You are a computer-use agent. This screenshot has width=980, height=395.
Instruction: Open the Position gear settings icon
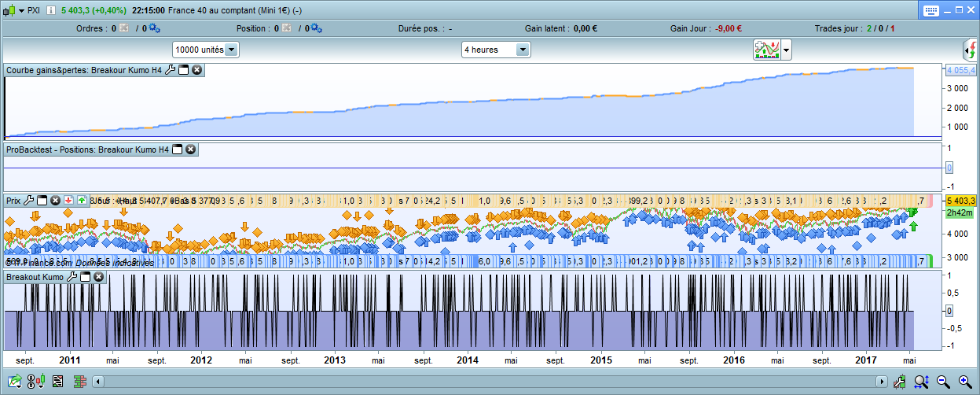[x=316, y=28]
